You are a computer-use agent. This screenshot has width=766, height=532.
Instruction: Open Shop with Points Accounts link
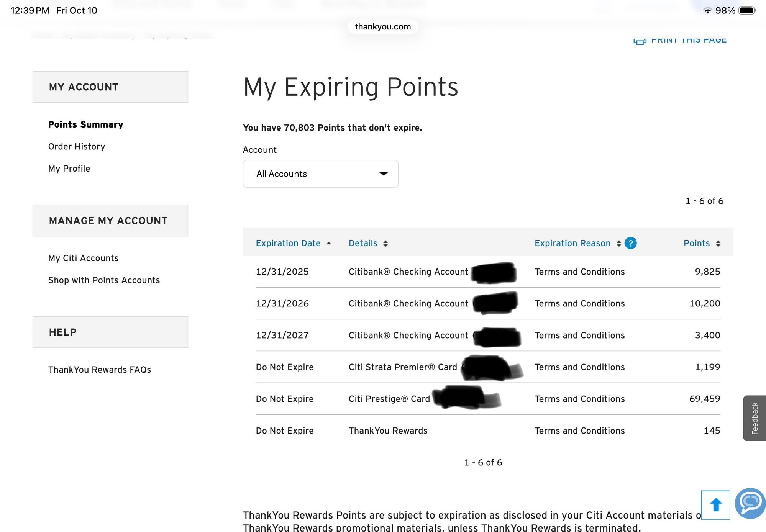click(104, 280)
